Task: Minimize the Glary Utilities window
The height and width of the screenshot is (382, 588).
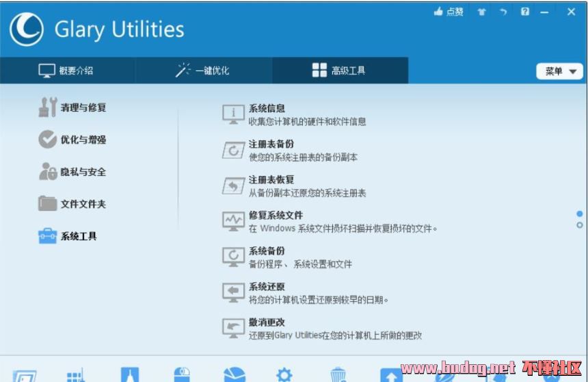Action: pos(544,12)
